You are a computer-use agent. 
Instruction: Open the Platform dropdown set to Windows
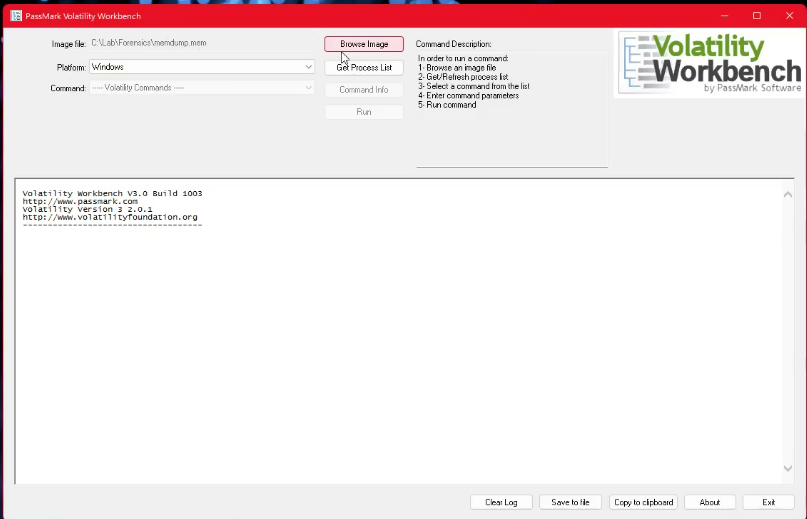coord(202,67)
